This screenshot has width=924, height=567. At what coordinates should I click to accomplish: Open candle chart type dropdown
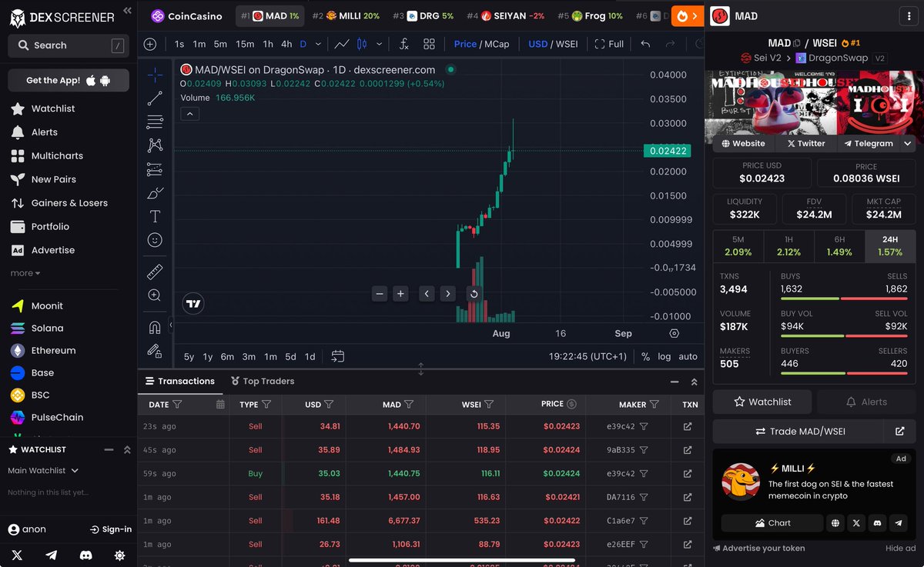379,44
